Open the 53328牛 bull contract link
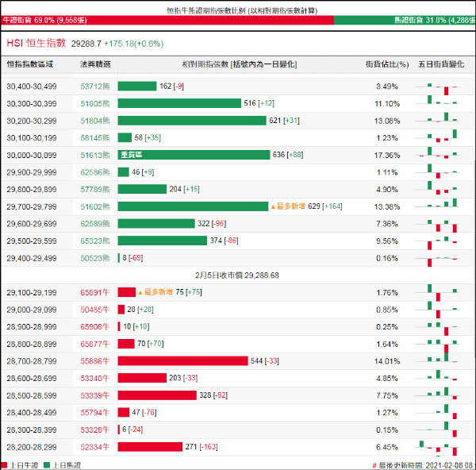This screenshot has width=476, height=470. [x=95, y=430]
